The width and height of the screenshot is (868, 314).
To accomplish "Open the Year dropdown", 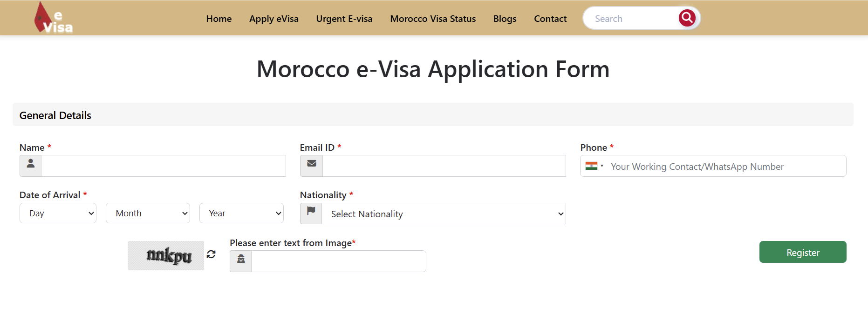I will [x=241, y=213].
